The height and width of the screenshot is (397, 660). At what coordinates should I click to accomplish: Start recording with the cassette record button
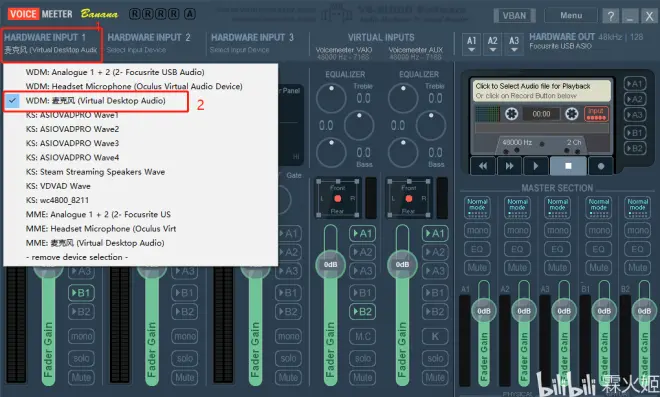tap(601, 166)
